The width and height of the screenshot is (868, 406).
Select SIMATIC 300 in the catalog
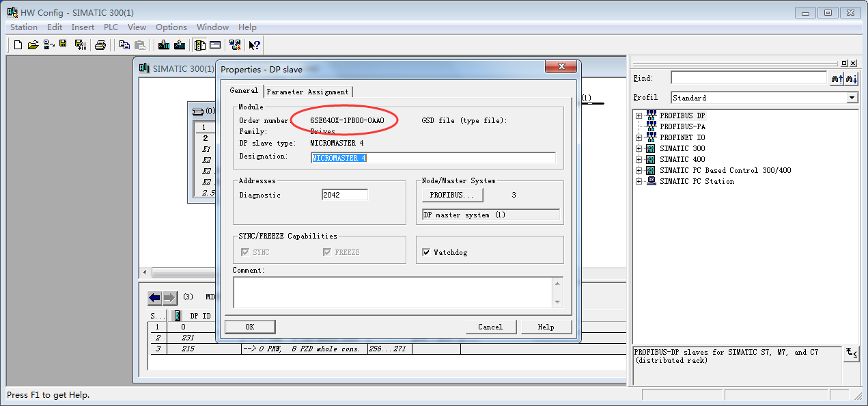[x=682, y=148]
